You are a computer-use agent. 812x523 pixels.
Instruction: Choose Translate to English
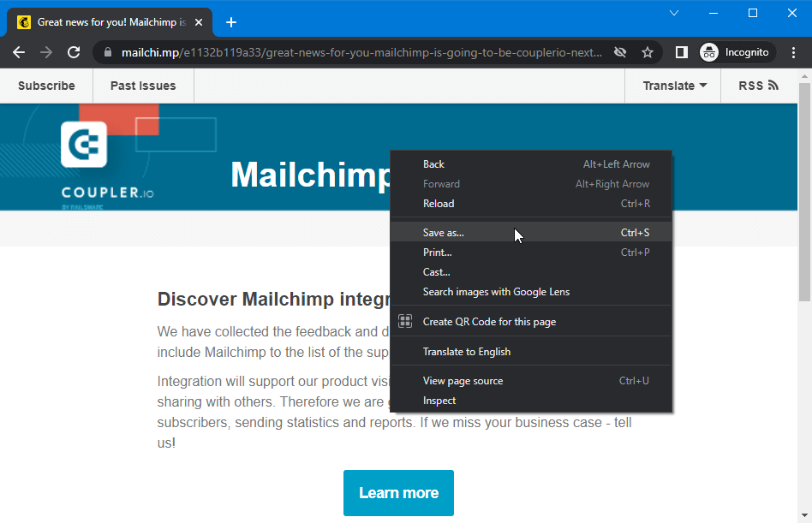(531, 351)
